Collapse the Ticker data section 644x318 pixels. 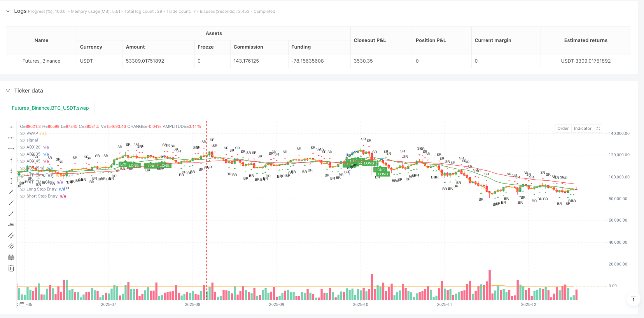8,91
